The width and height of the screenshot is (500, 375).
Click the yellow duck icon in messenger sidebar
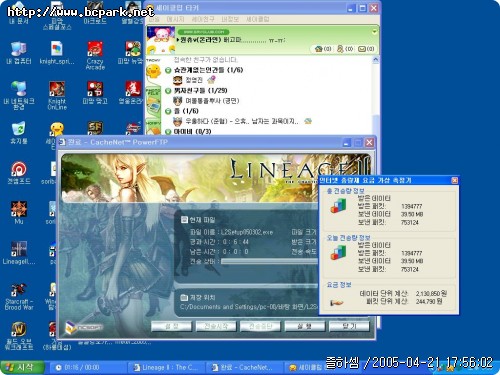pyautogui.click(x=153, y=71)
